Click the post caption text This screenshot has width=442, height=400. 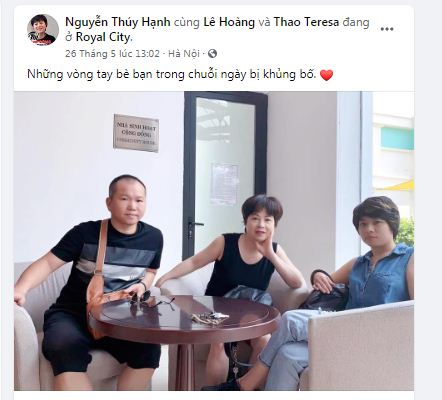(171, 74)
